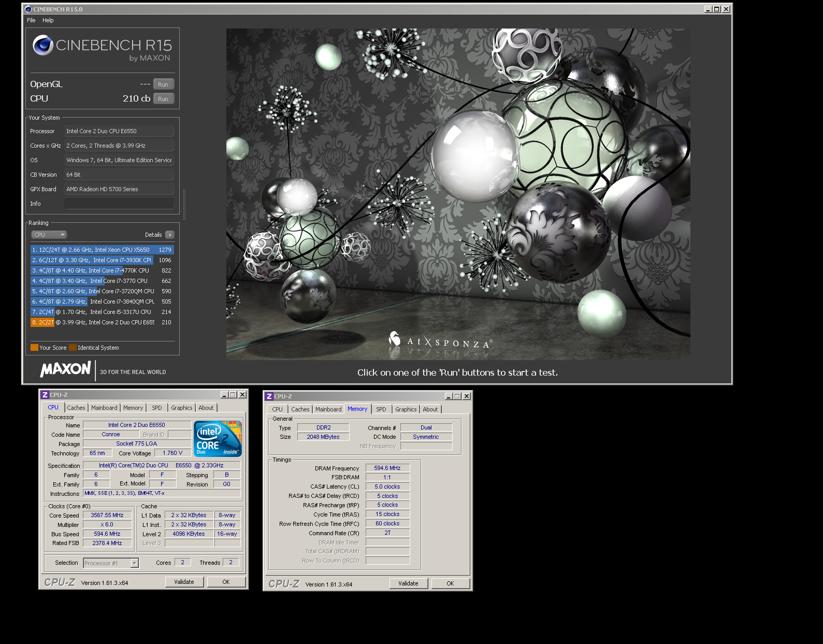This screenshot has height=644, width=823.
Task: Switch to Mainboard tab in left CPU-Z
Action: pyautogui.click(x=105, y=408)
